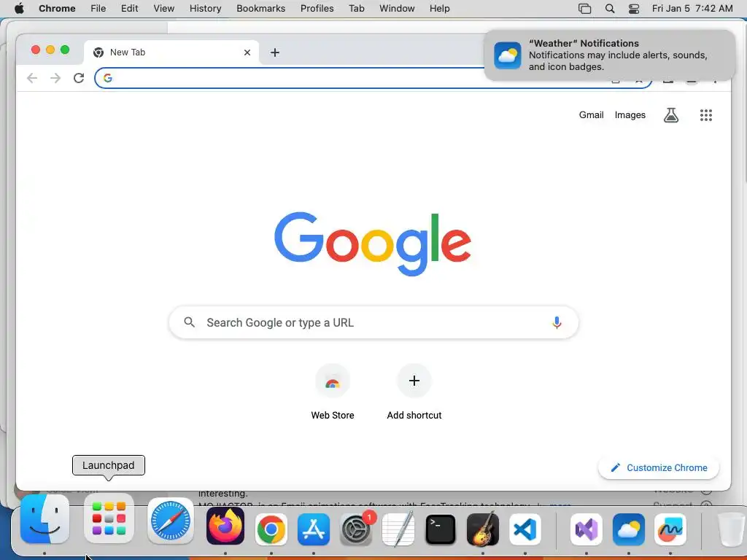This screenshot has width=747, height=560.
Task: Open the View menu
Action: 163,9
